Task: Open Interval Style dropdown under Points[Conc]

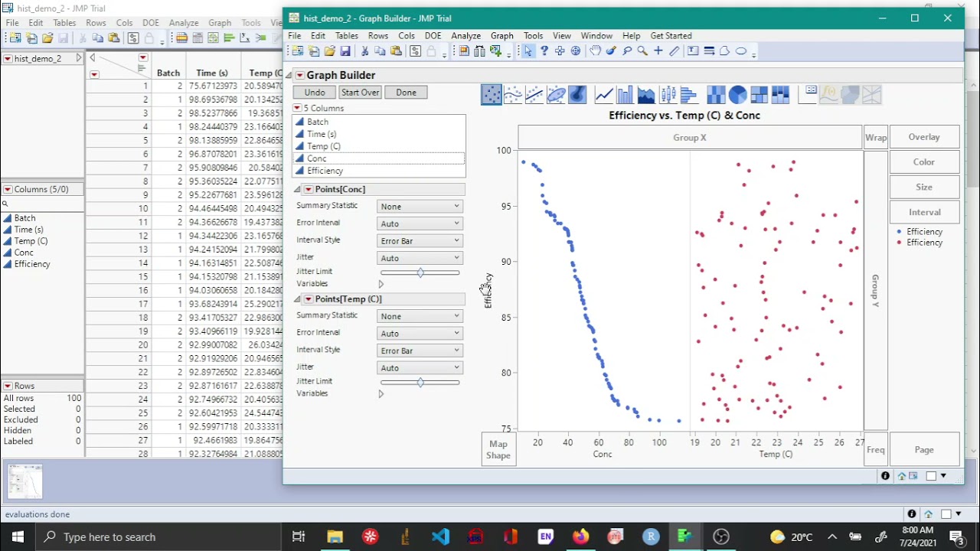Action: point(420,241)
